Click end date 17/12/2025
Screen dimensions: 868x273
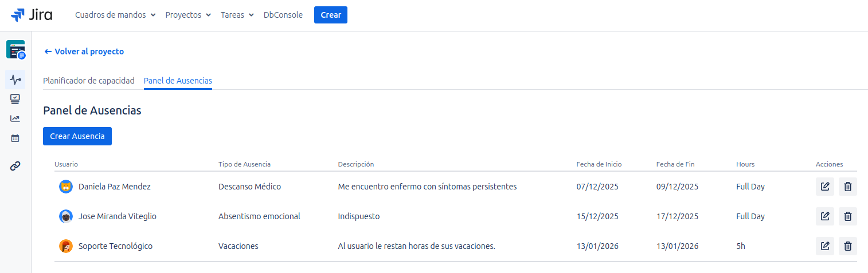coord(678,216)
